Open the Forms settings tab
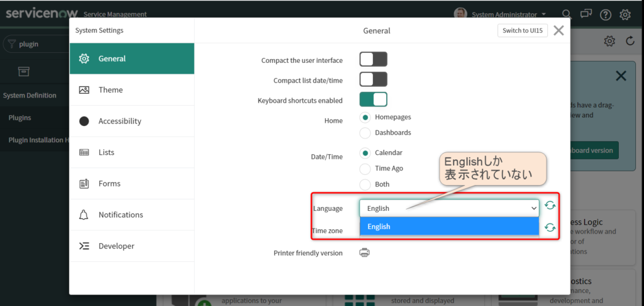The height and width of the screenshot is (306, 644). click(x=132, y=183)
